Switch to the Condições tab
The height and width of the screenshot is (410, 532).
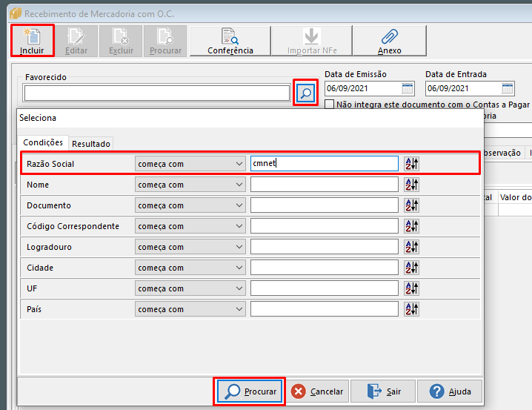tap(43, 142)
